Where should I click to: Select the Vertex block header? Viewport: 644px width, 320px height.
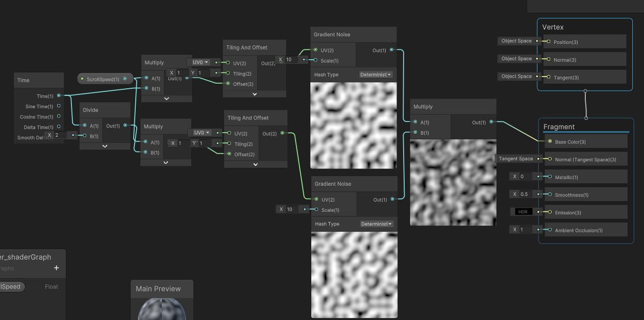[553, 27]
